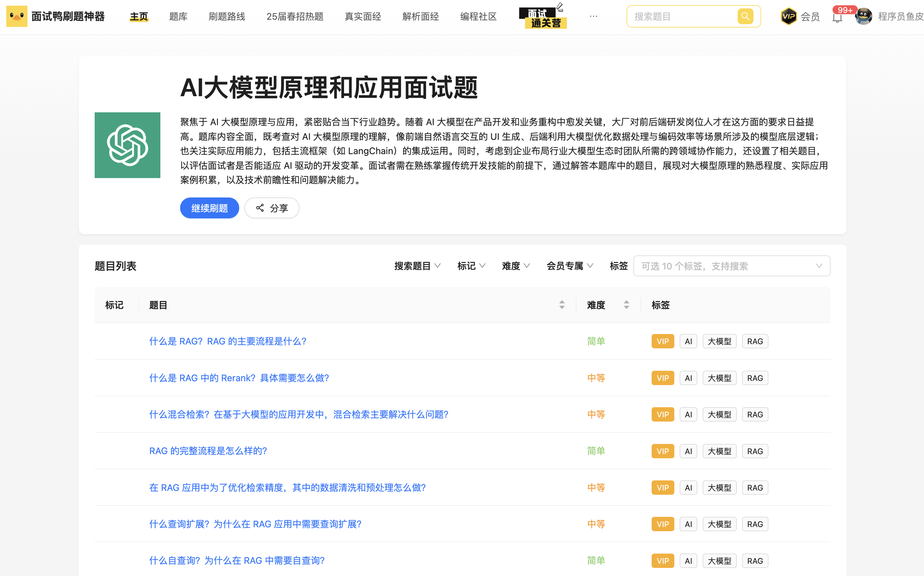Open the notification bell icon
Image resolution: width=924 pixels, height=576 pixels.
[x=837, y=18]
